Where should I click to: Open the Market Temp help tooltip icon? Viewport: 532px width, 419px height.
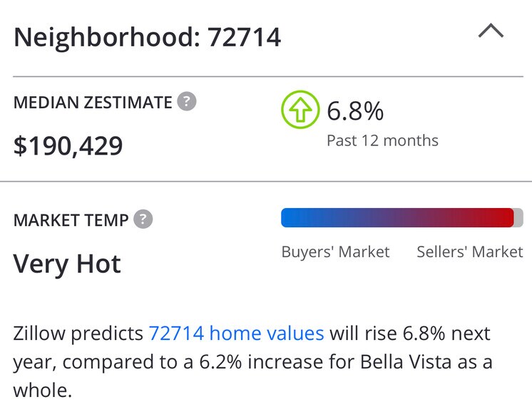coord(143,219)
